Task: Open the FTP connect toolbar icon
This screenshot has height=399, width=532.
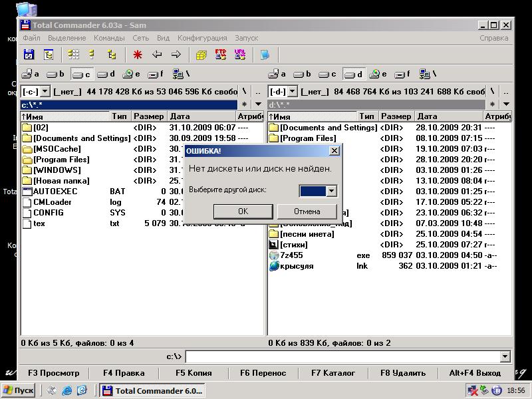Action: pos(221,55)
